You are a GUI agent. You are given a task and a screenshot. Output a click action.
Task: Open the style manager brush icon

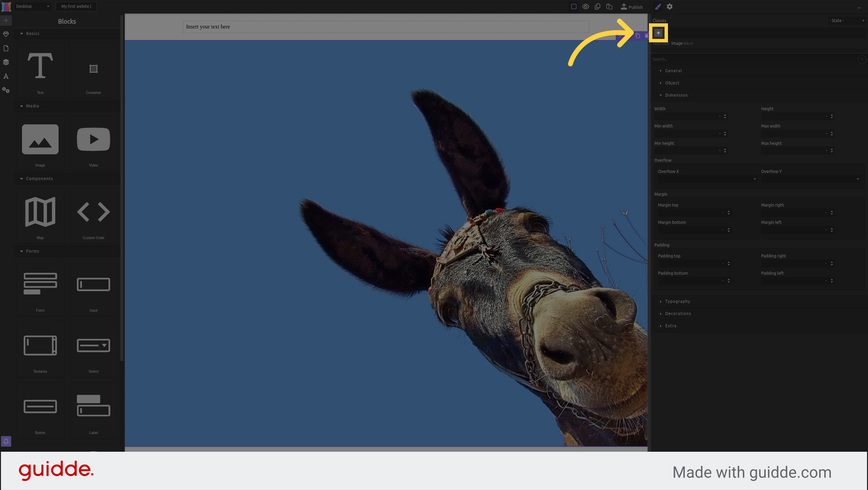pos(658,7)
